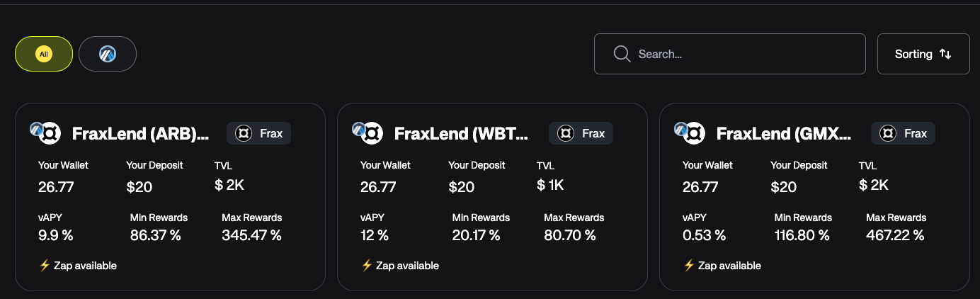The width and height of the screenshot is (980, 299).
Task: Click the magnifying glass search icon
Action: point(622,54)
